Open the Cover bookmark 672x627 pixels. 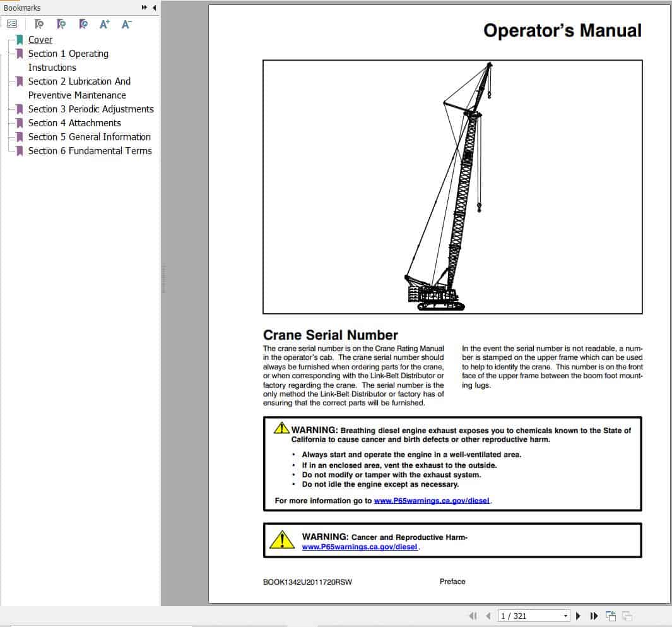click(40, 39)
